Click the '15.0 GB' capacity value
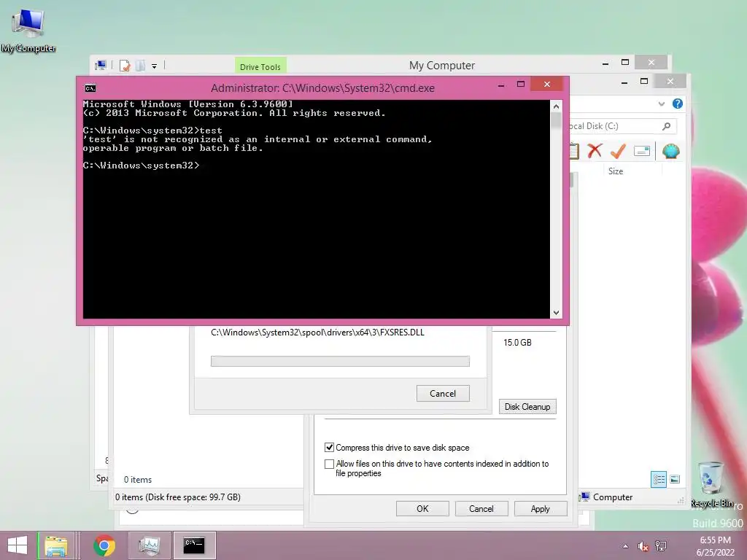The width and height of the screenshot is (747, 560). 517,343
